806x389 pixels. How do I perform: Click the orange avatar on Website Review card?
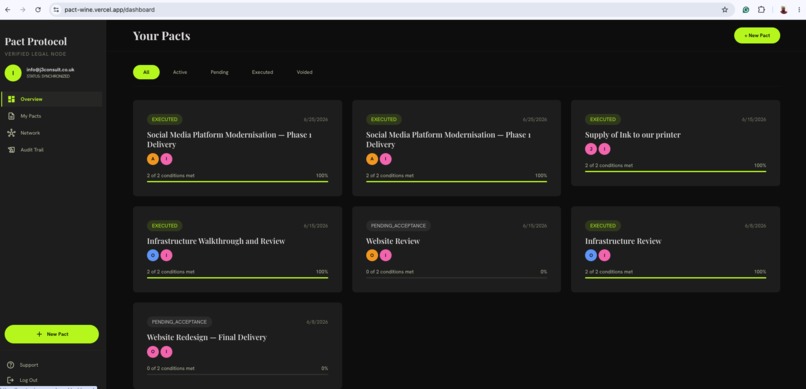[372, 255]
